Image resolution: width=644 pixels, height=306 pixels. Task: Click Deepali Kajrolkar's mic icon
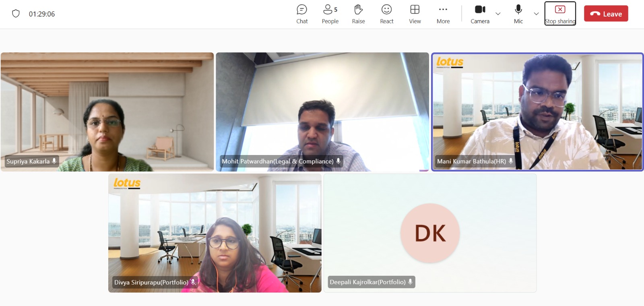pos(410,282)
